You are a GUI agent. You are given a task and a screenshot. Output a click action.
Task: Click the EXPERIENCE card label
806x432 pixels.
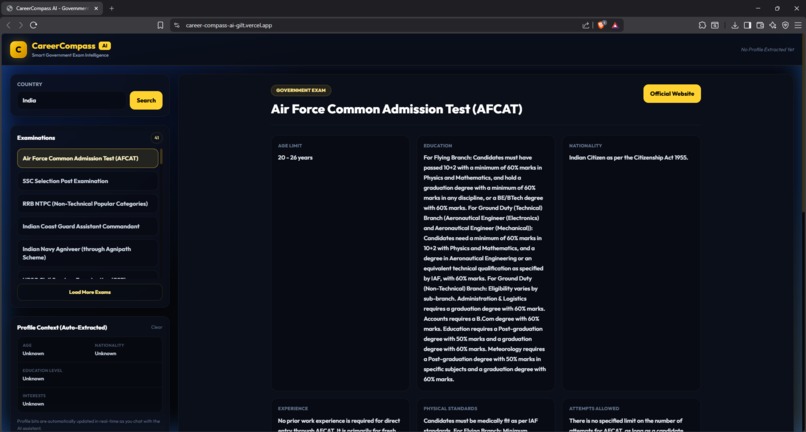(293, 408)
